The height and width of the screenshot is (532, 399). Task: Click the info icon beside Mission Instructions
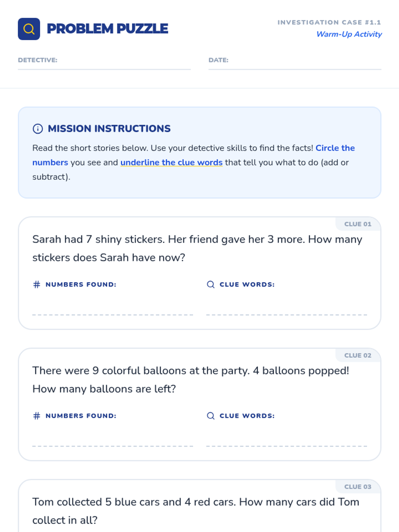[x=38, y=129]
